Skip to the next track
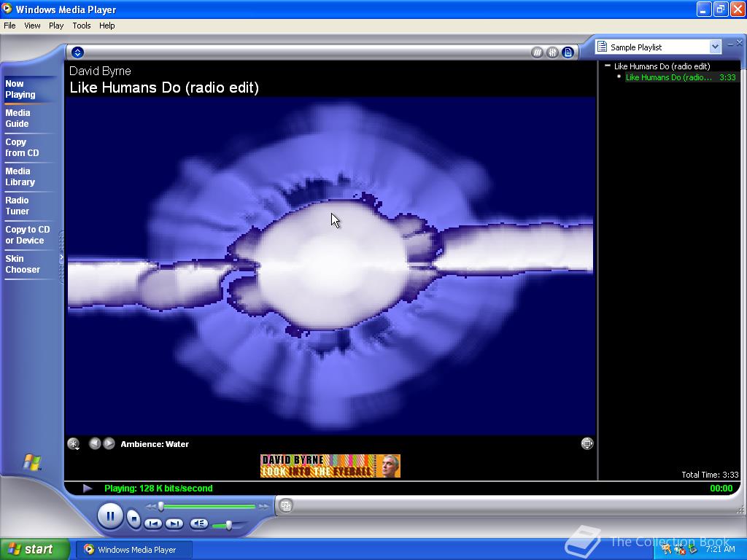This screenshot has height=560, width=747. click(174, 524)
